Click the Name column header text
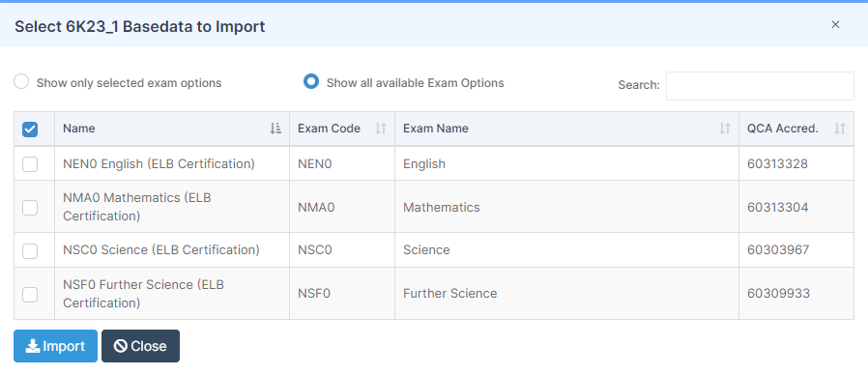The height and width of the screenshot is (375, 868). 78,129
